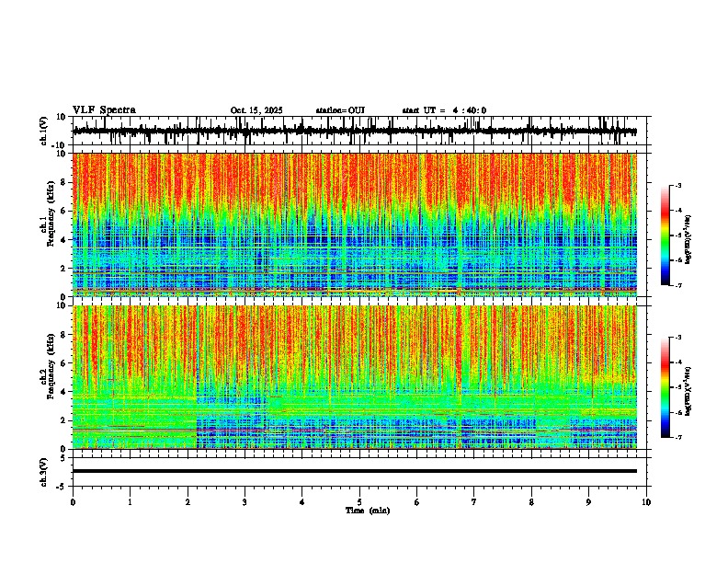Click the "ch.1(V)" axis label
The image size is (728, 563).
[x=44, y=131]
